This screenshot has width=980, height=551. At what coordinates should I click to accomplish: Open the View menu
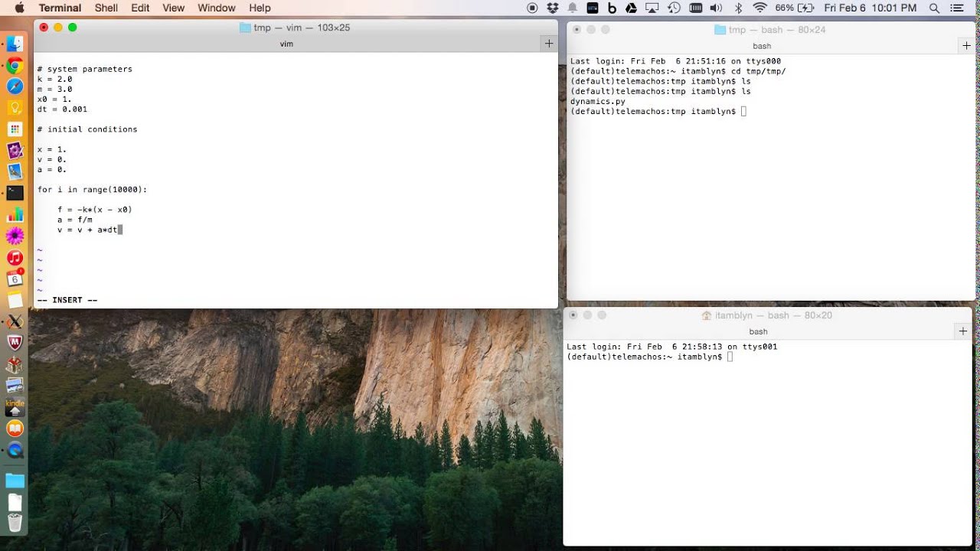[174, 8]
